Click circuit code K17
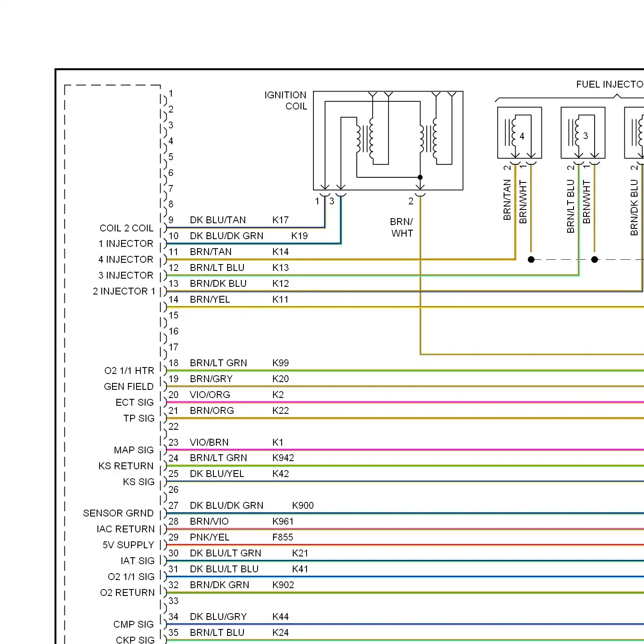The image size is (644, 644). (280, 220)
